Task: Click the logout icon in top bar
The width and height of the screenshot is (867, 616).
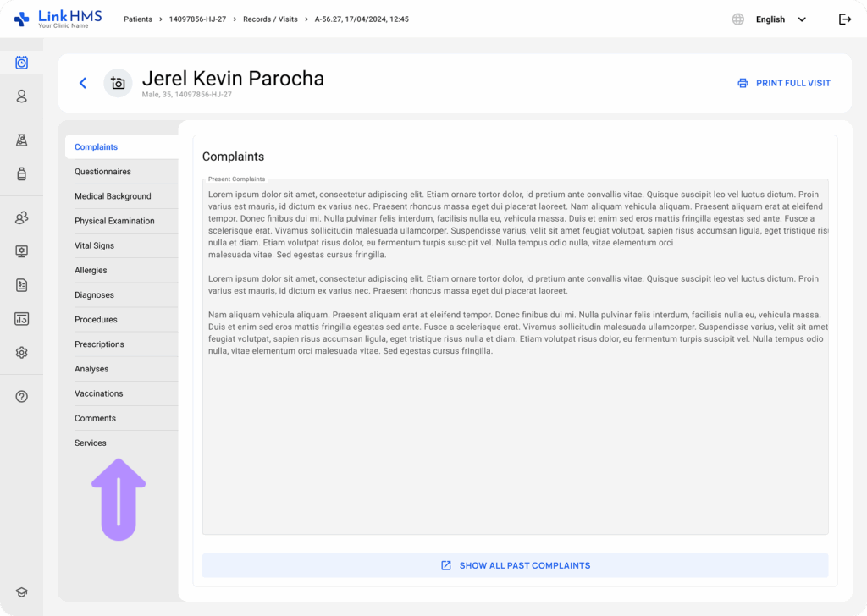Action: coord(844,19)
